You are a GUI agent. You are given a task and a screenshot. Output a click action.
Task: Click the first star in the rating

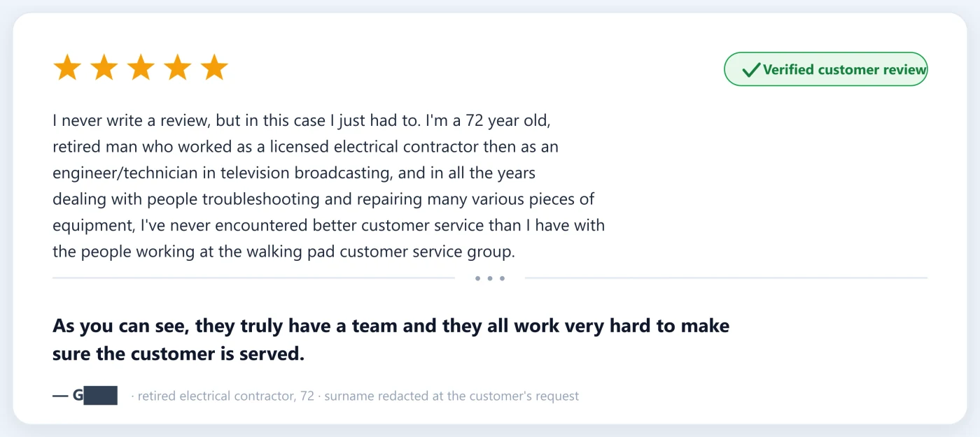(67, 68)
